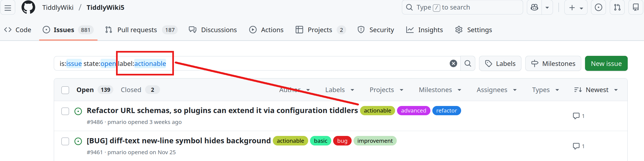Open the issues shortcut icon in header
The height and width of the screenshot is (161, 644).
[x=598, y=7]
